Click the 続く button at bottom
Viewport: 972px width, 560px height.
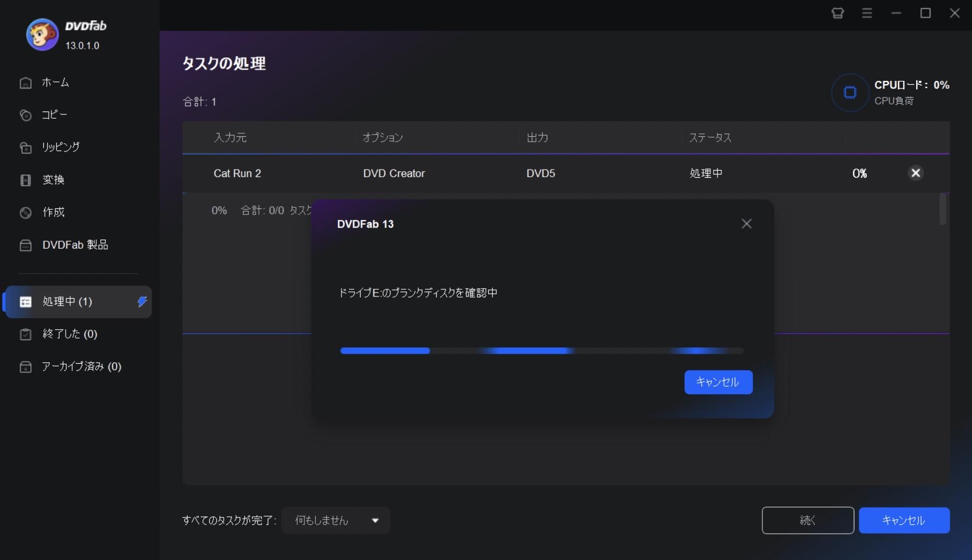point(808,521)
